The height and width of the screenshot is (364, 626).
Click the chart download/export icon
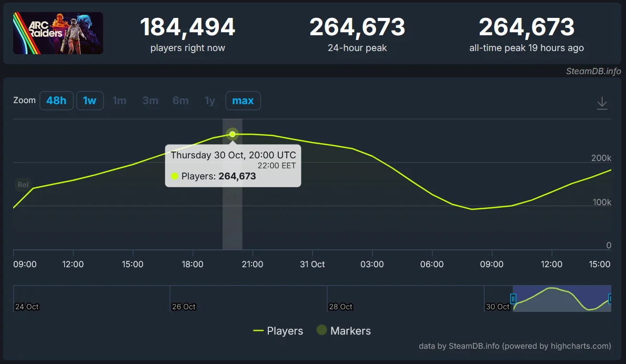pyautogui.click(x=602, y=103)
